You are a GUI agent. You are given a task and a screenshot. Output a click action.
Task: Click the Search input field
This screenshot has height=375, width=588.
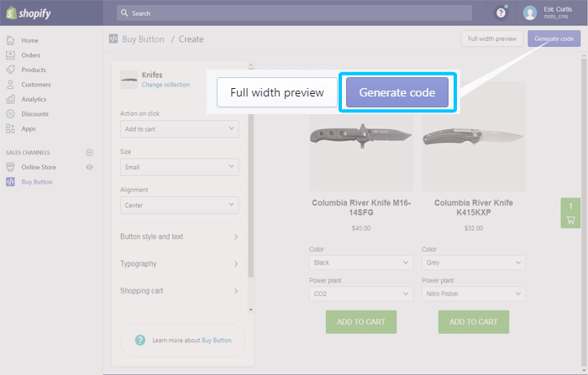294,13
